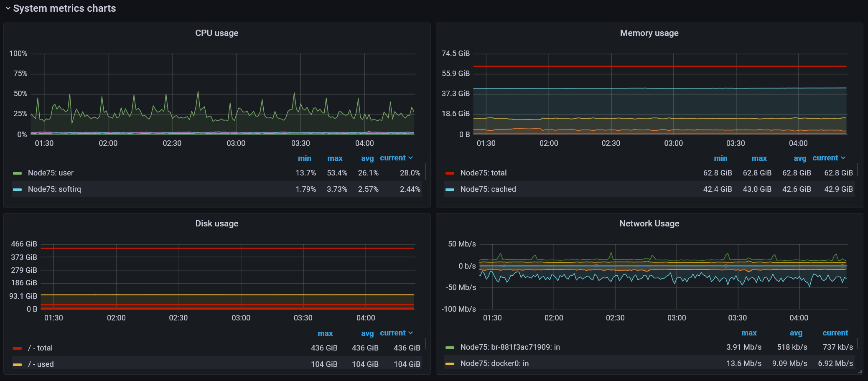The height and width of the screenshot is (381, 868).
Task: Sort CPU legend by current column
Action: coord(396,158)
